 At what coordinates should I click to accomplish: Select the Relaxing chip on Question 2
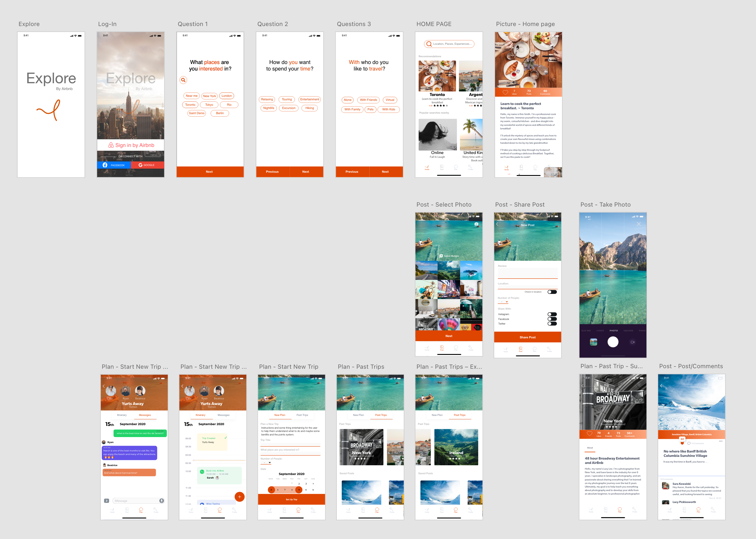coord(267,99)
